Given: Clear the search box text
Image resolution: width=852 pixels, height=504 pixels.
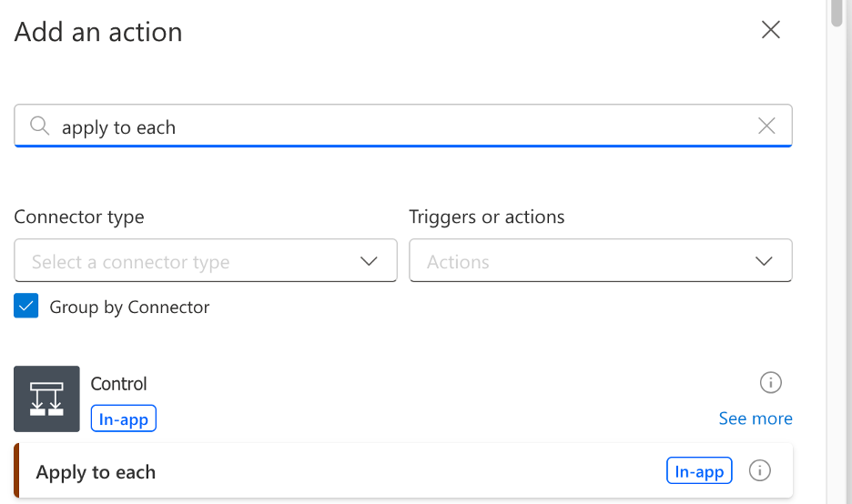Looking at the screenshot, I should click(x=766, y=126).
